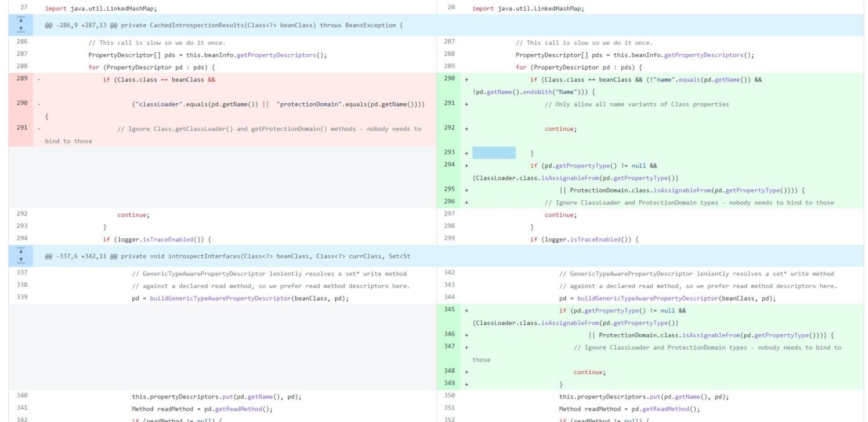Screen dimensions: 868x422
Task: Select line number 290 on the right side
Action: point(451,80)
